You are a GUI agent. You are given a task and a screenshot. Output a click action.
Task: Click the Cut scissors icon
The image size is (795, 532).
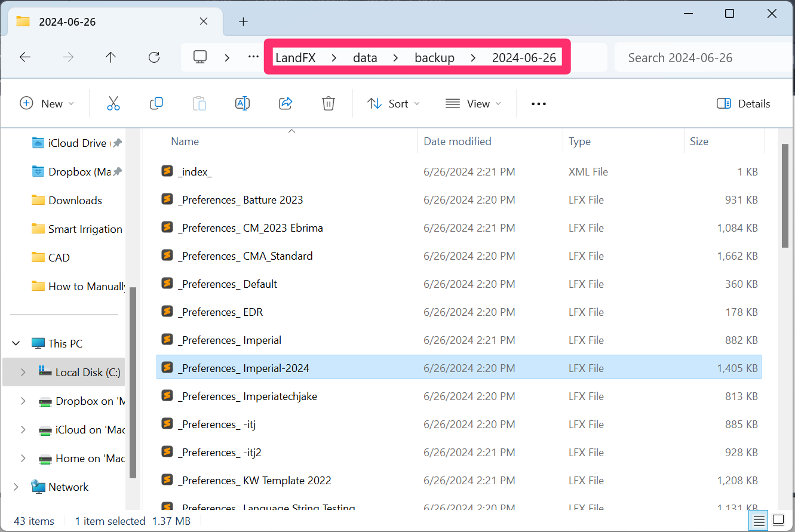tap(113, 103)
